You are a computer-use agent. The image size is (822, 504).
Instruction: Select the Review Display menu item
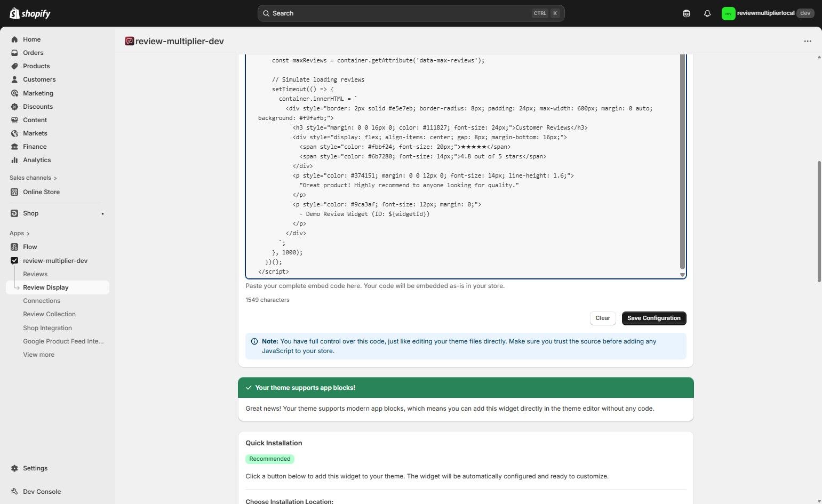point(58,287)
